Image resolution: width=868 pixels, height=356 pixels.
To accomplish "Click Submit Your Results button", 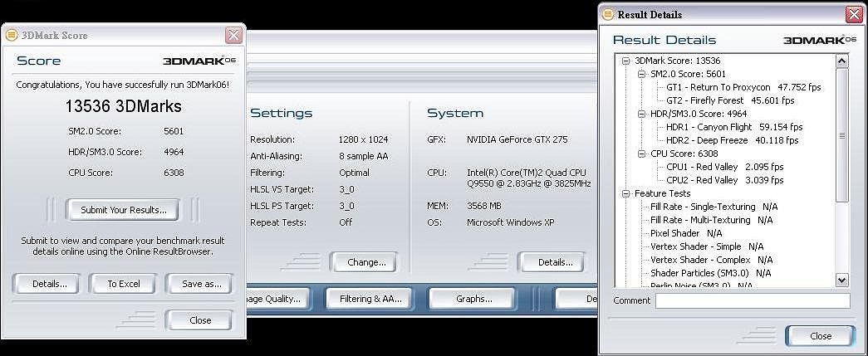I will pyautogui.click(x=124, y=210).
